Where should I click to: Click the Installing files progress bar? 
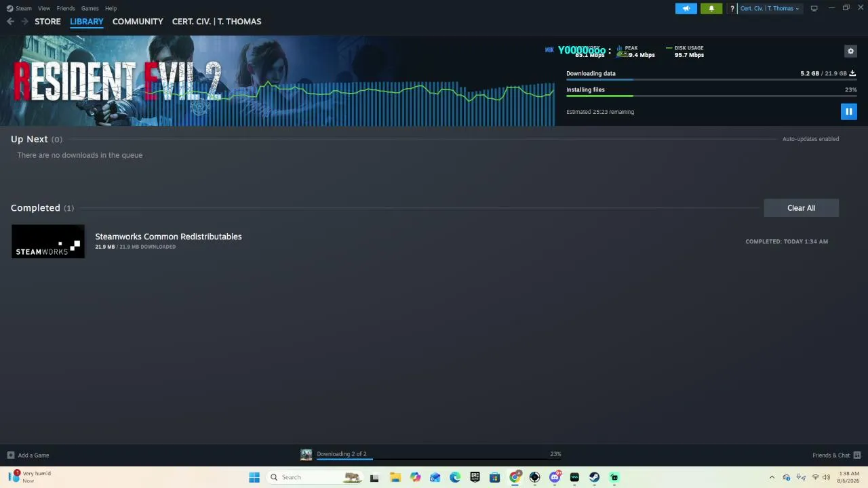[711, 96]
